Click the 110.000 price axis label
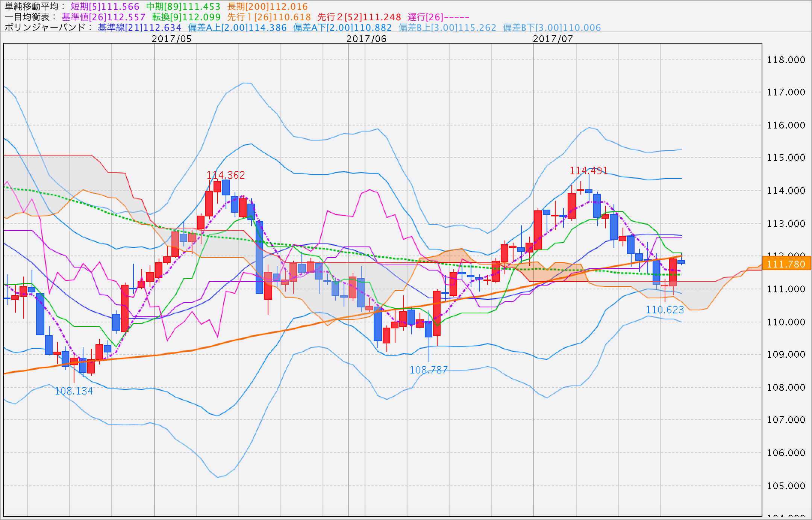Screen dimensions: 812x520 click(786, 322)
